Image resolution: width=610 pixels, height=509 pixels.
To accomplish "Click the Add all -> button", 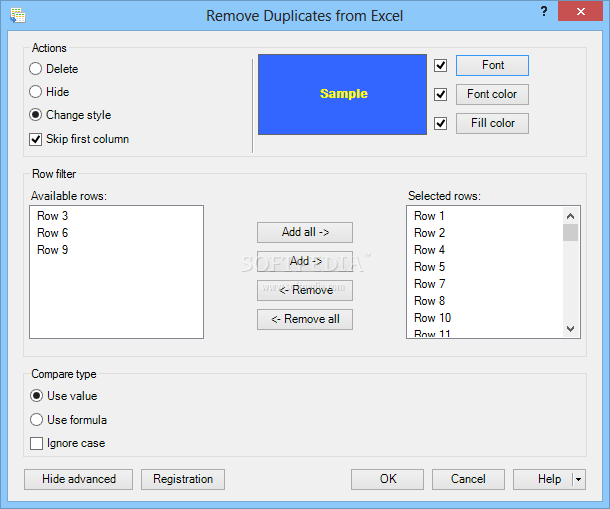I will pyautogui.click(x=305, y=232).
